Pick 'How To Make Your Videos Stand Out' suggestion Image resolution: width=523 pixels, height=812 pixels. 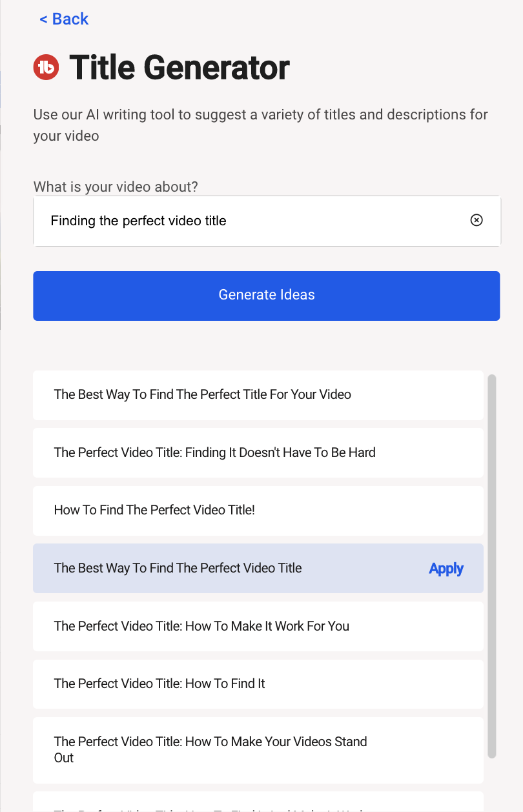pos(258,750)
